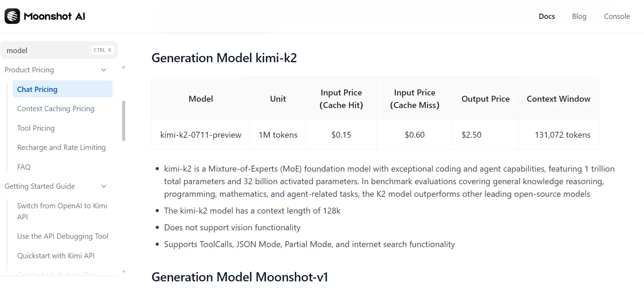Open the Blog page

tap(579, 16)
